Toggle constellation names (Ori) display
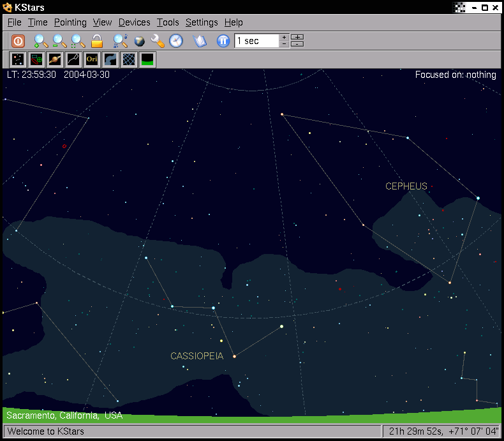Viewport: 504px width, 441px height. point(92,60)
